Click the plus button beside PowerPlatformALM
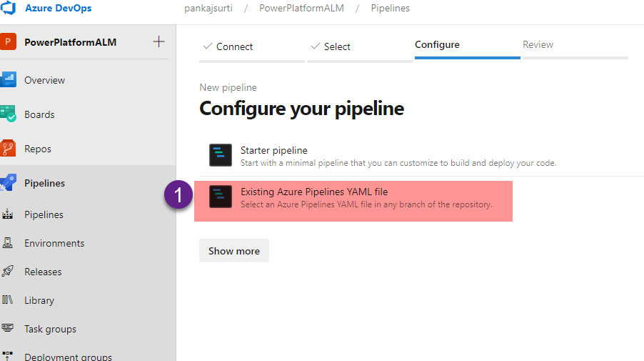644x361 pixels. pyautogui.click(x=159, y=41)
